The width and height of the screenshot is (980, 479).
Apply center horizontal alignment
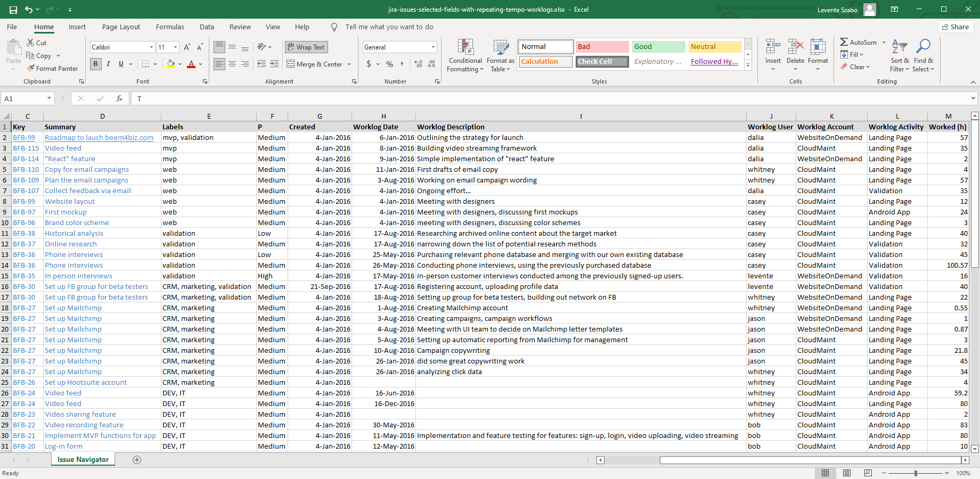pos(232,64)
